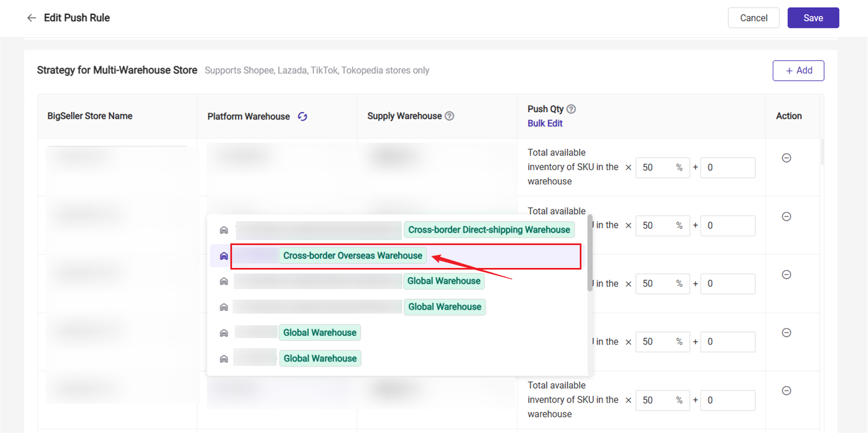Viewport: 868px width, 435px height.
Task: Refresh the Platform Warehouse list icon
Action: click(x=302, y=116)
